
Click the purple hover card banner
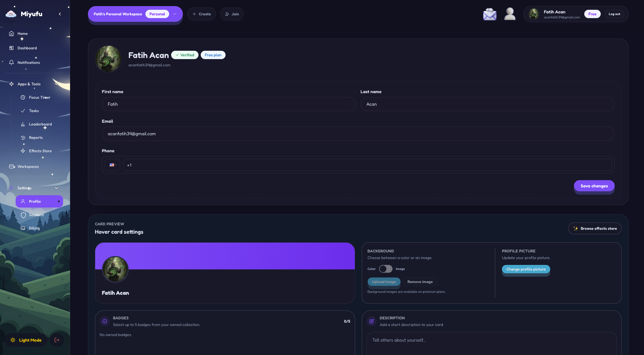click(225, 256)
